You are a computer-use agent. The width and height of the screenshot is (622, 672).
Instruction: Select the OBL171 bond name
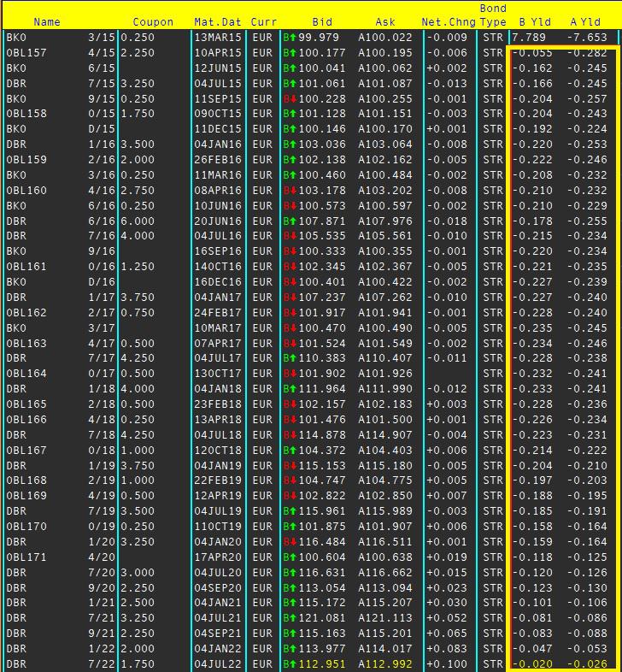26,557
